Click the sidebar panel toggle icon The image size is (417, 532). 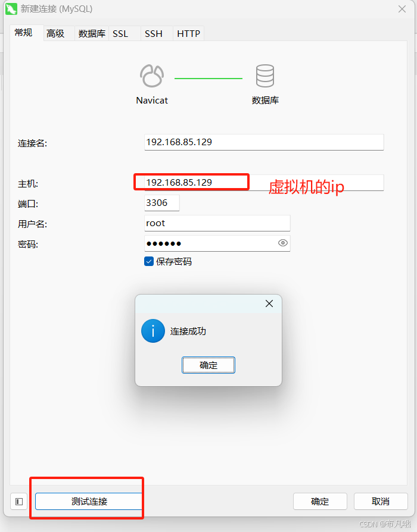pyautogui.click(x=19, y=502)
